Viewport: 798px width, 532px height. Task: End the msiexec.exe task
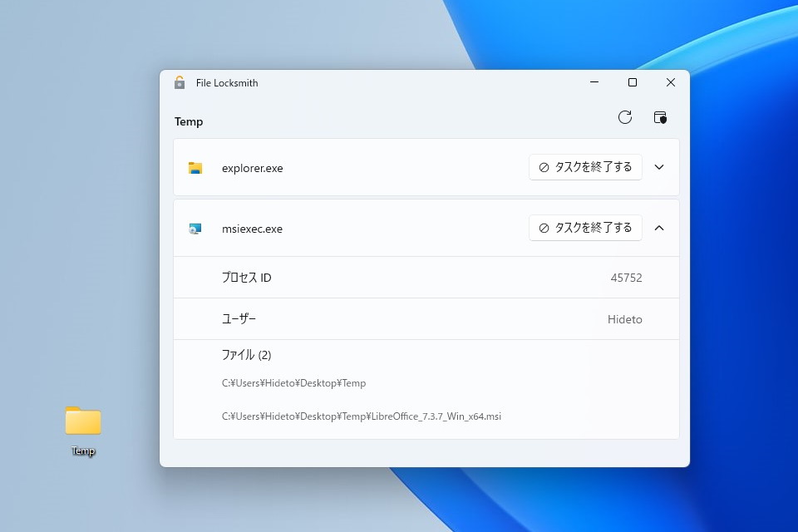coord(584,227)
